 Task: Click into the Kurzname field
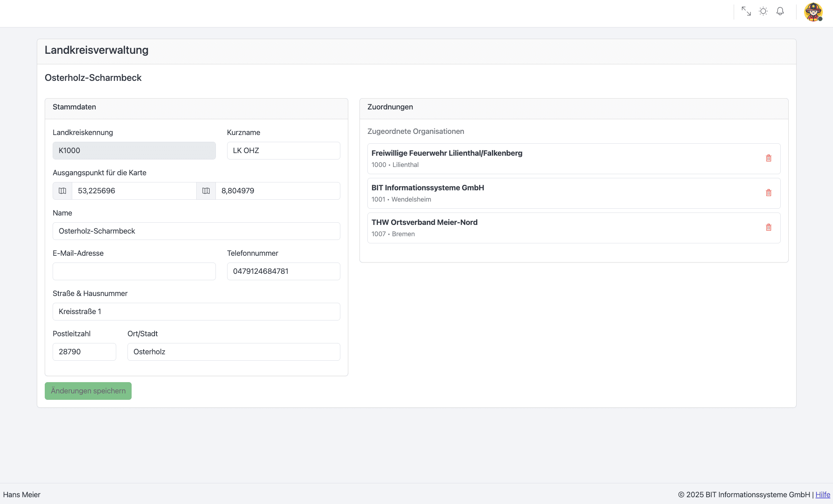pos(283,150)
